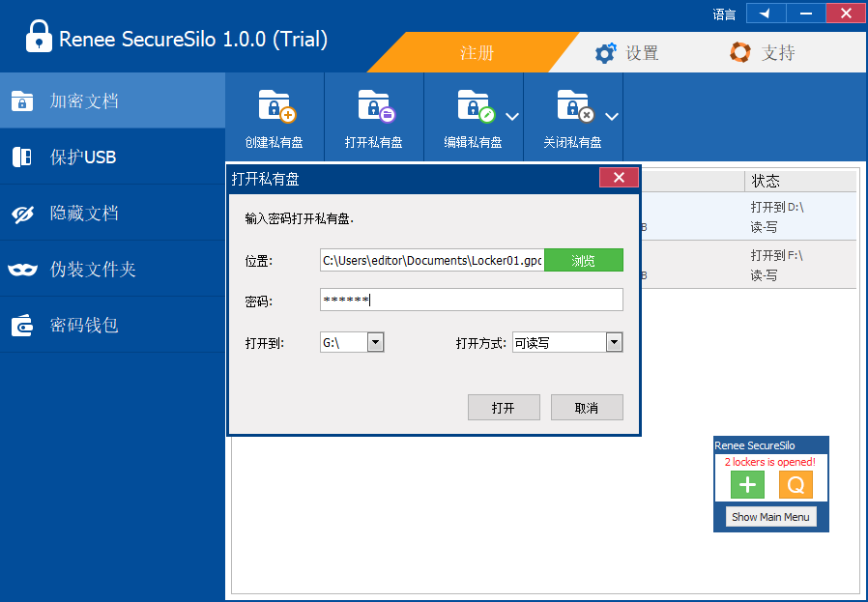Viewport: 868px width, 602px height.
Task: Expand the 关闭私有盘 dropdown arrow
Action: (x=612, y=117)
